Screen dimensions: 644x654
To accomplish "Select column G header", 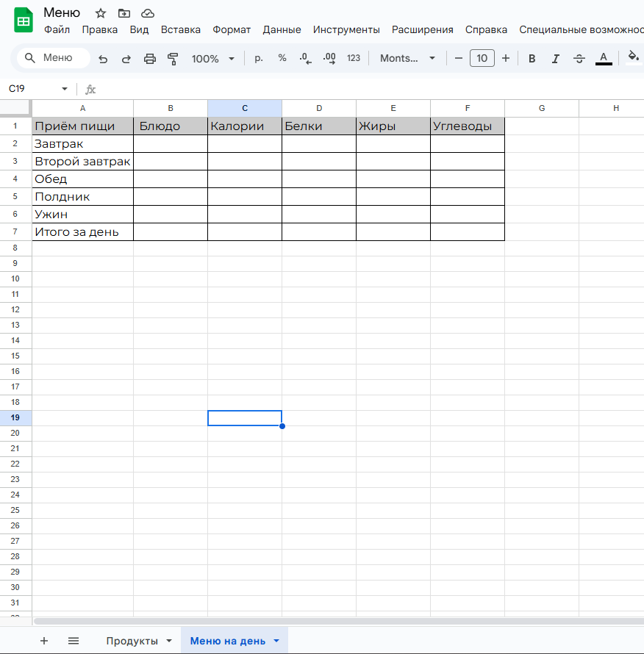I will pos(542,109).
